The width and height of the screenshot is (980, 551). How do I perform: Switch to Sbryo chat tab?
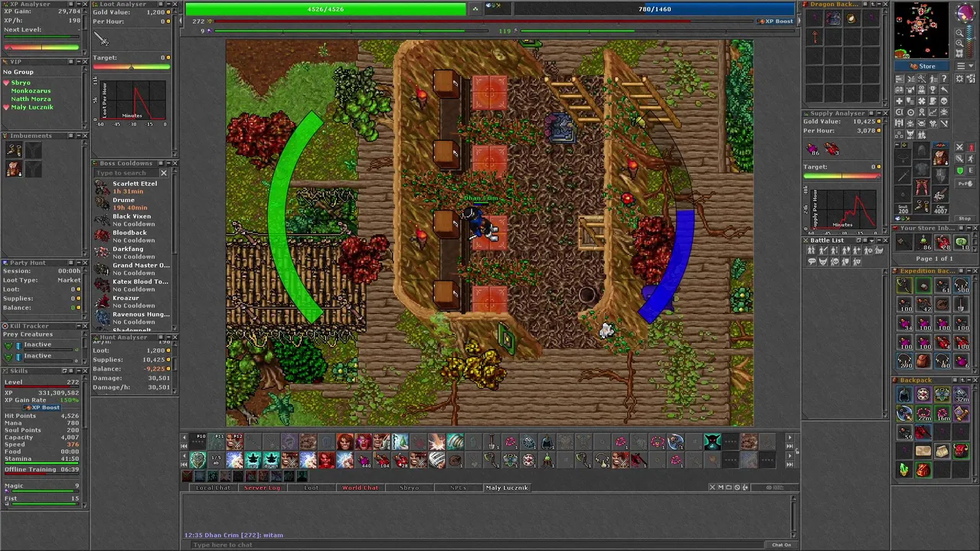point(409,487)
